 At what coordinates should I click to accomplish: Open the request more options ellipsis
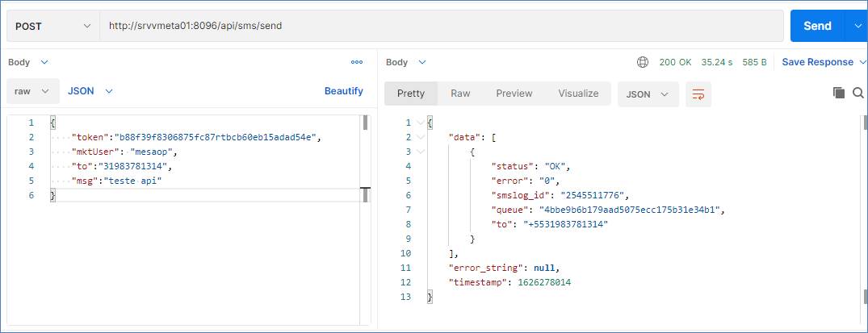[357, 63]
